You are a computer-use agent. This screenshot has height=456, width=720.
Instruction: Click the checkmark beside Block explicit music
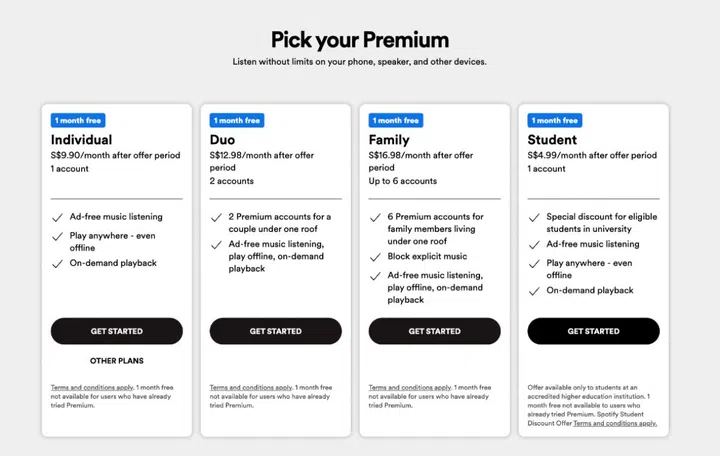click(x=375, y=257)
